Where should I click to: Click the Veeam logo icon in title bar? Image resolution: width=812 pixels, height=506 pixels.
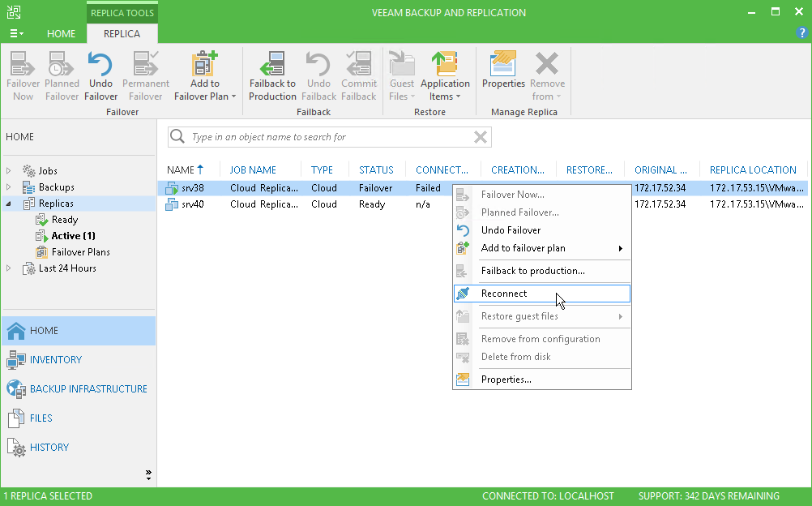tap(14, 12)
